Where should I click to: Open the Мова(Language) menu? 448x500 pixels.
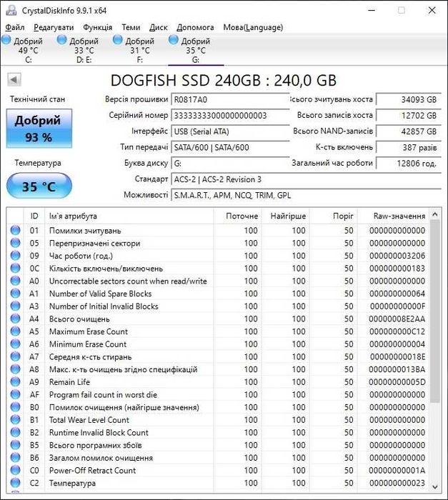(x=253, y=27)
